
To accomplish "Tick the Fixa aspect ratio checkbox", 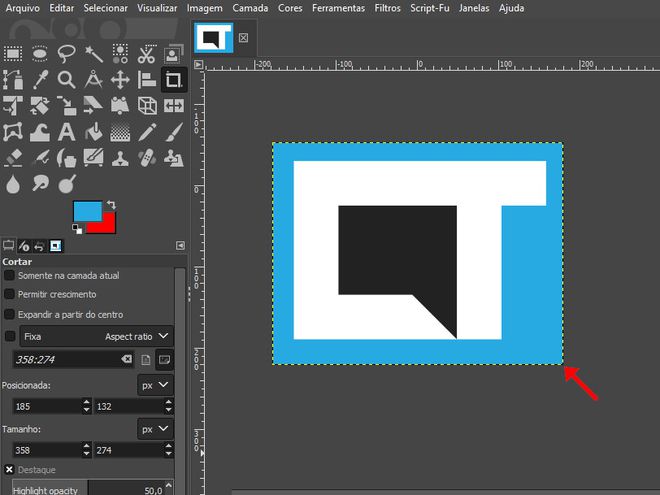I will pyautogui.click(x=10, y=336).
